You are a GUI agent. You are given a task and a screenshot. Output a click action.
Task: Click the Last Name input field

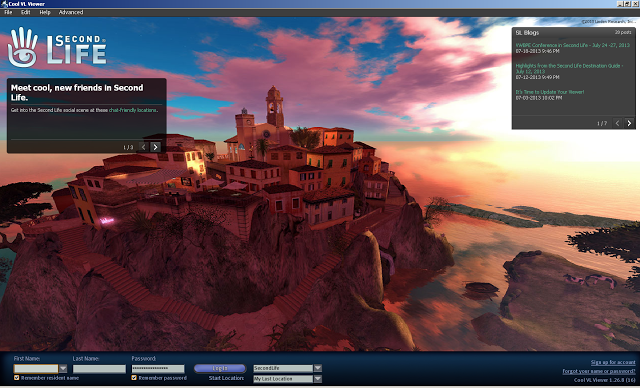click(x=99, y=369)
